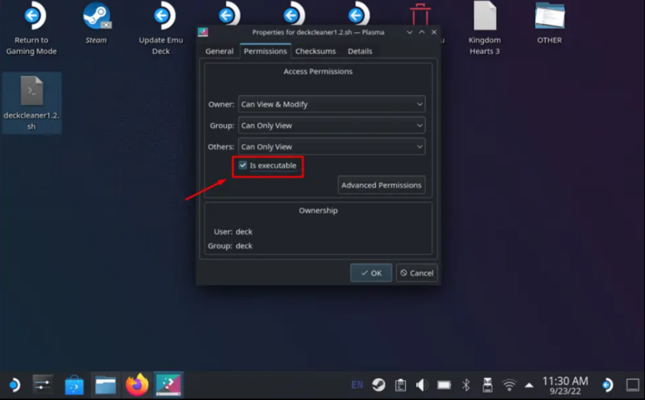
Task: Expand the Others permissions dropdown
Action: pos(331,146)
